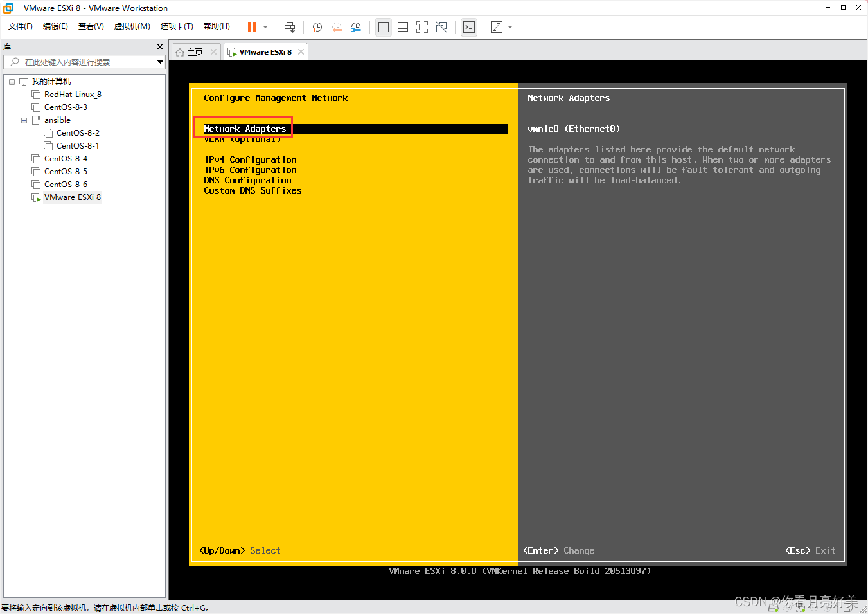This screenshot has height=614, width=868.
Task: Close the VMware ESXi 8 tab
Action: point(301,52)
